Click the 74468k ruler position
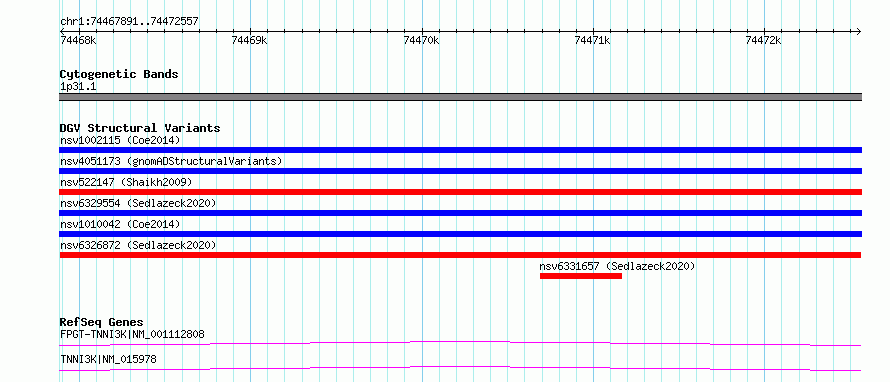Image resolution: width=890 pixels, height=382 pixels. click(78, 40)
